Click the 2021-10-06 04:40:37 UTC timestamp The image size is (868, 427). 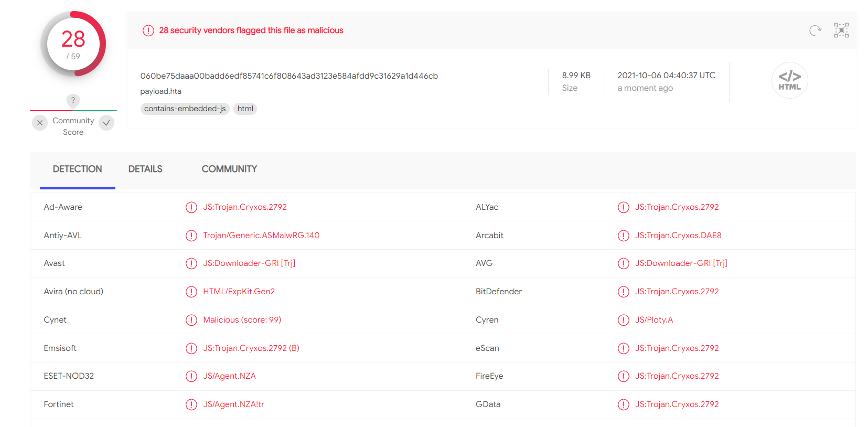(x=666, y=75)
